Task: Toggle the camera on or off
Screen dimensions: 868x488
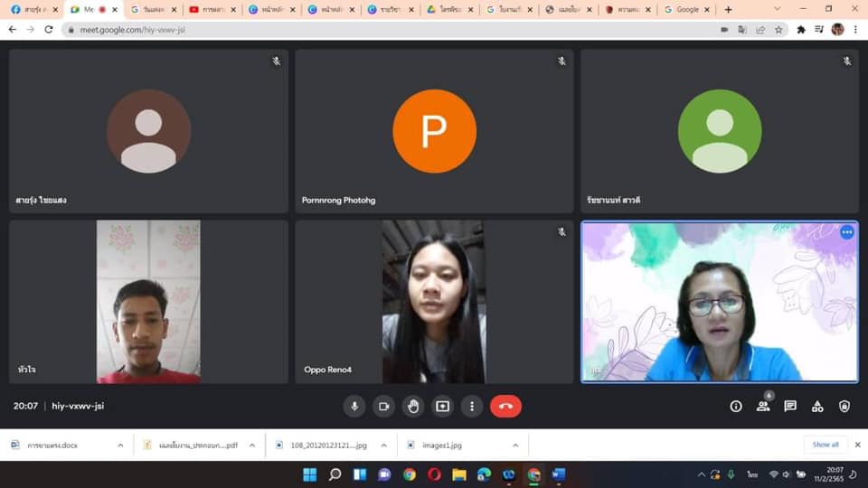Action: (383, 407)
